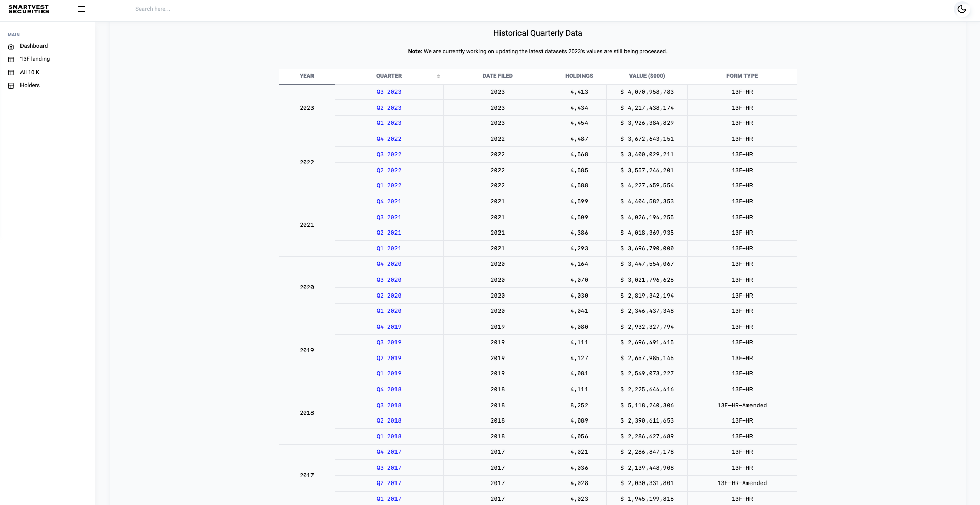Select value $ 1,945,199,816 cell
The height and width of the screenshot is (505, 980).
(647, 499)
